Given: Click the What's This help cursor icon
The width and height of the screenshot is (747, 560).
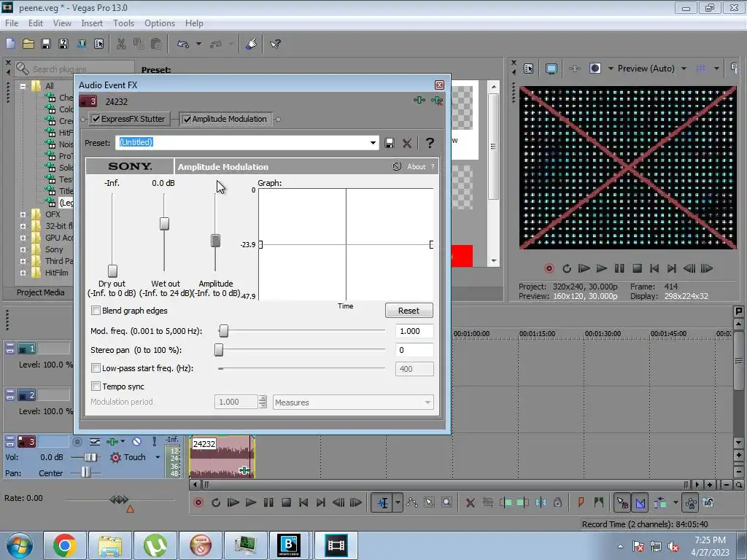Looking at the screenshot, I should click(x=275, y=44).
